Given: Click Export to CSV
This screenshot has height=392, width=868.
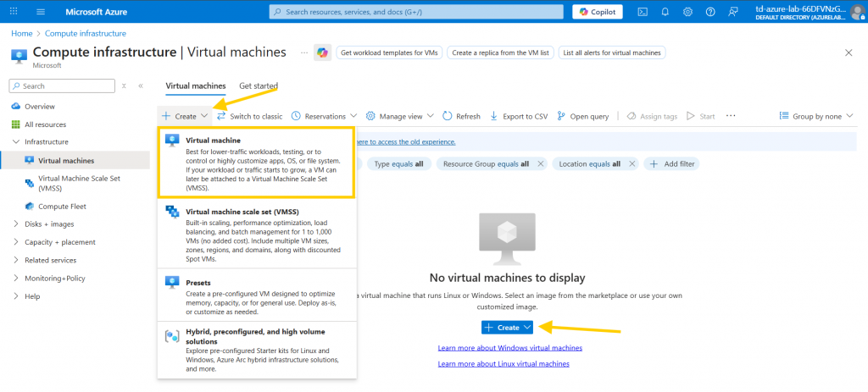Looking at the screenshot, I should click(x=520, y=116).
